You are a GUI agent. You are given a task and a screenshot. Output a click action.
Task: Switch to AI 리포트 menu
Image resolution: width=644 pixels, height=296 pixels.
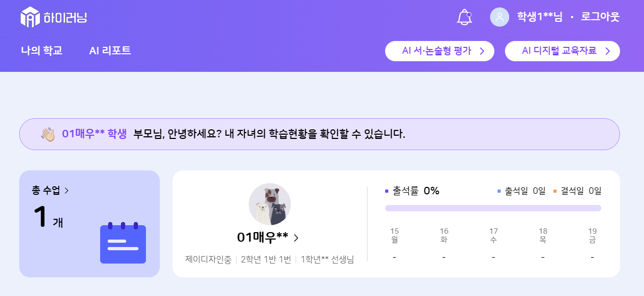pyautogui.click(x=110, y=51)
